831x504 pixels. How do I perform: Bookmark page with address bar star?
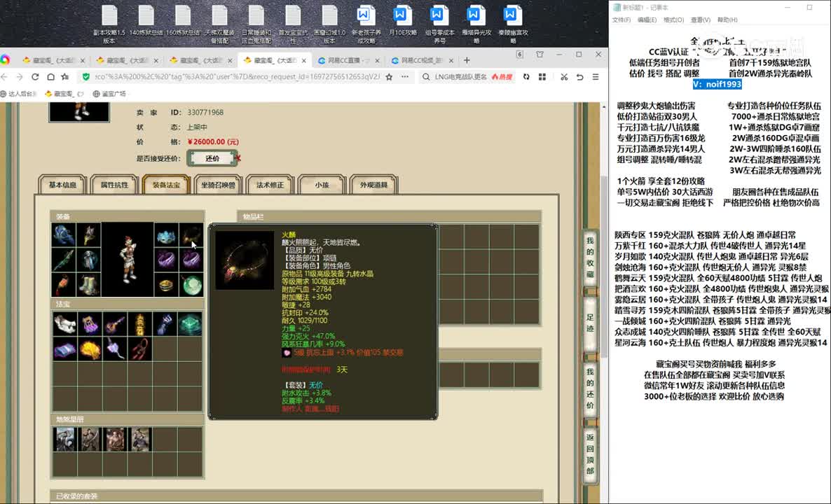click(x=389, y=77)
